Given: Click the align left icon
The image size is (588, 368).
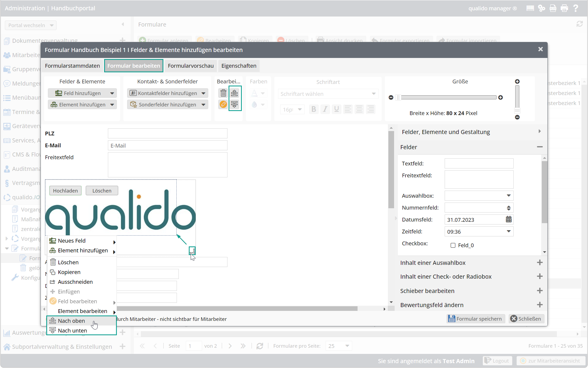Looking at the screenshot, I should point(348,109).
